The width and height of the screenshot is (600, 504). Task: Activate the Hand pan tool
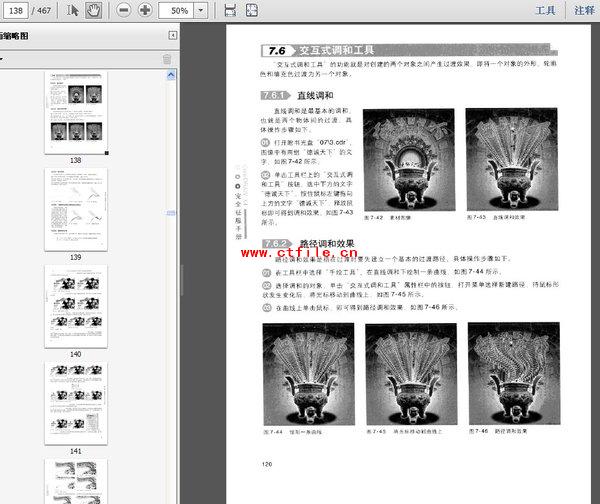93,10
